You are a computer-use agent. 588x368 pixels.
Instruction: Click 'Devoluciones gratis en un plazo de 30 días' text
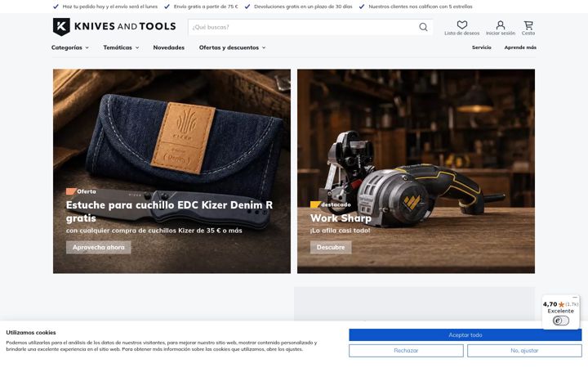(303, 7)
